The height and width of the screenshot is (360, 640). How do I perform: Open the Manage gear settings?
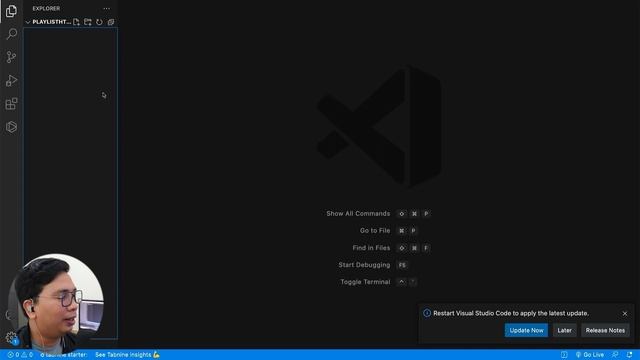point(11,338)
